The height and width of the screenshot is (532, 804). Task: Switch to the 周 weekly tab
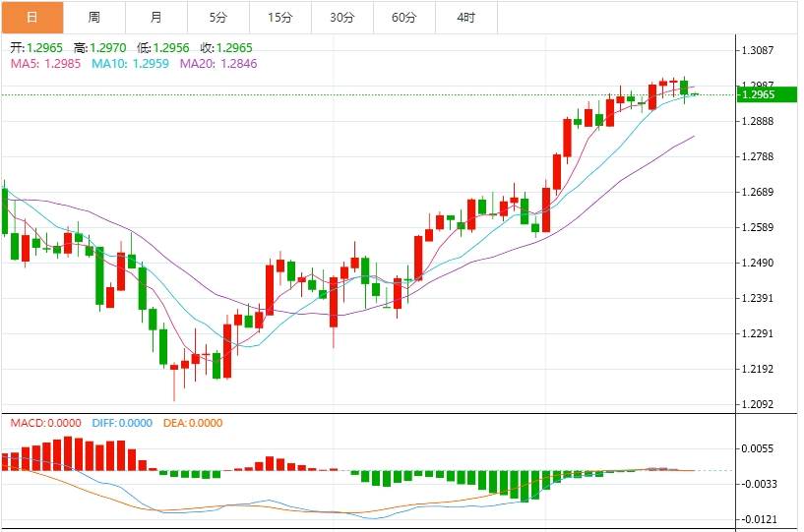94,17
